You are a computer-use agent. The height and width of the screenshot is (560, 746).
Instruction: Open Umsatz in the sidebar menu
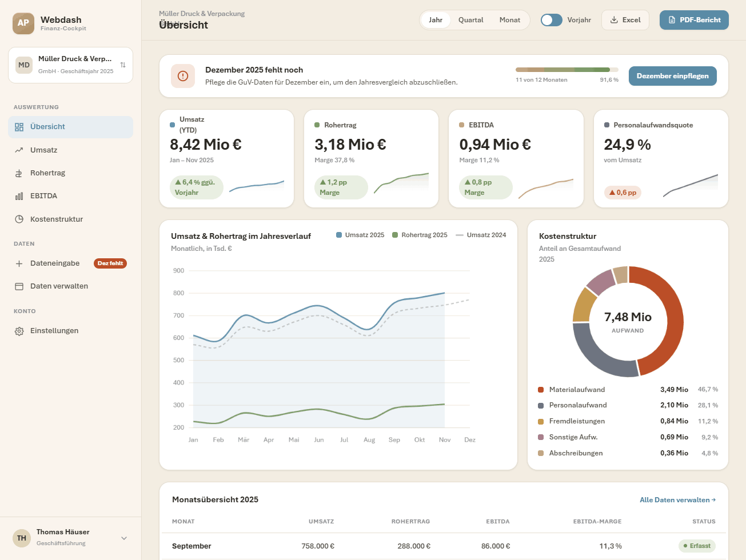tap(70, 150)
